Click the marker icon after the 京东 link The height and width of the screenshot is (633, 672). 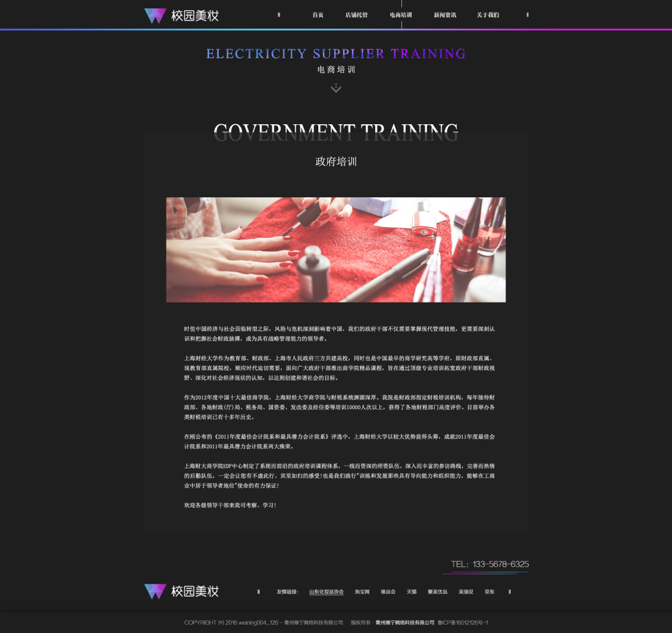[x=509, y=591]
